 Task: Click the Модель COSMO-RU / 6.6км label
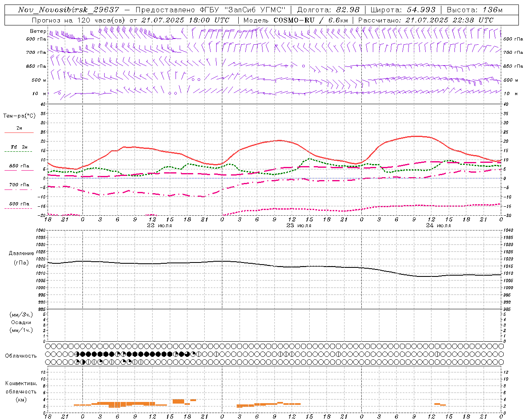296,20
